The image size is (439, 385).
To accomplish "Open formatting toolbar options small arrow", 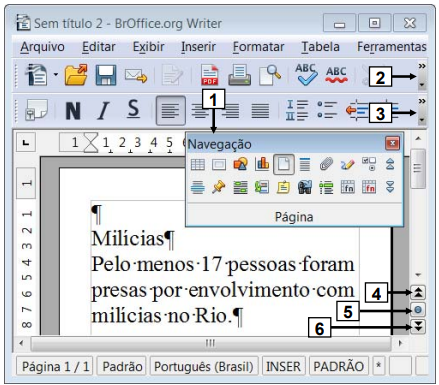I will coord(422,119).
